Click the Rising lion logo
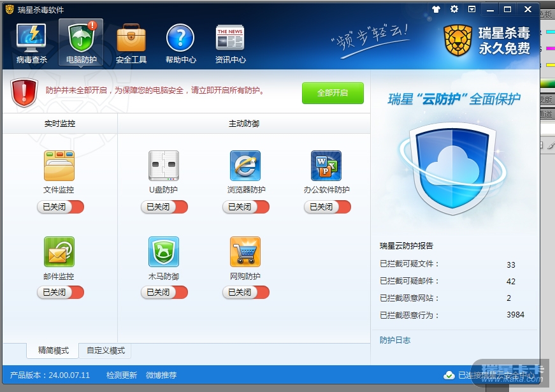 coord(458,40)
